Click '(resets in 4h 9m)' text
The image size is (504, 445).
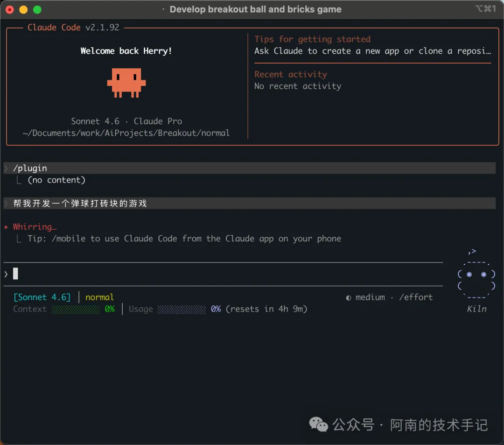[266, 309]
